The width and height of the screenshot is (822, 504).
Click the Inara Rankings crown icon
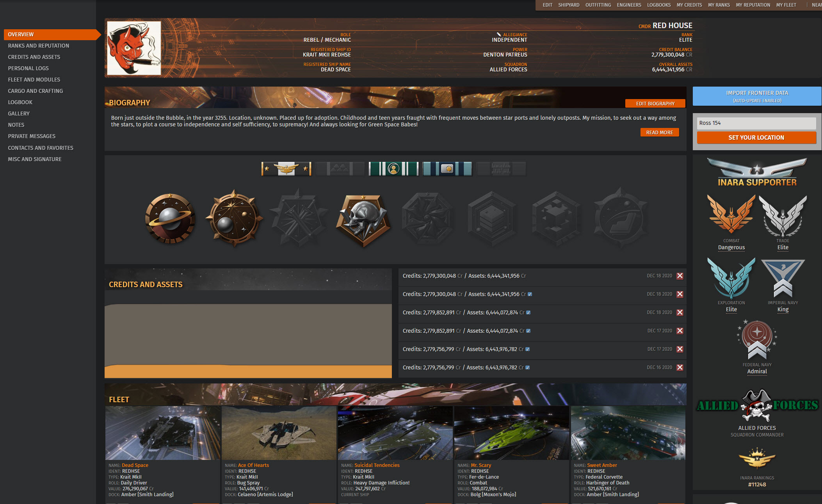pos(757,459)
